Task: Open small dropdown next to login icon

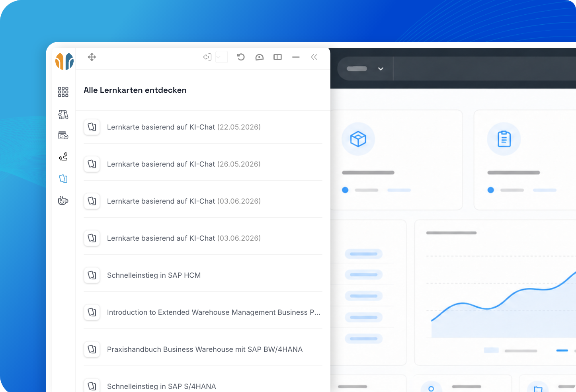Action: 221,57
